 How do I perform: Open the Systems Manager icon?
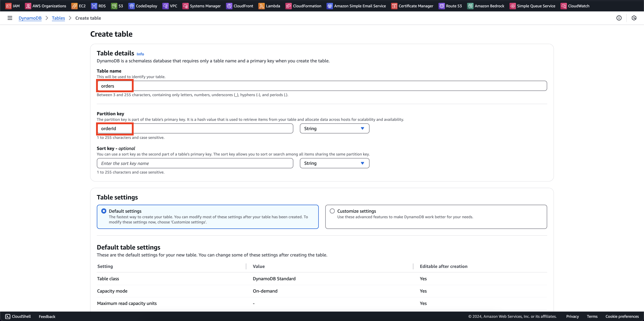click(x=186, y=6)
